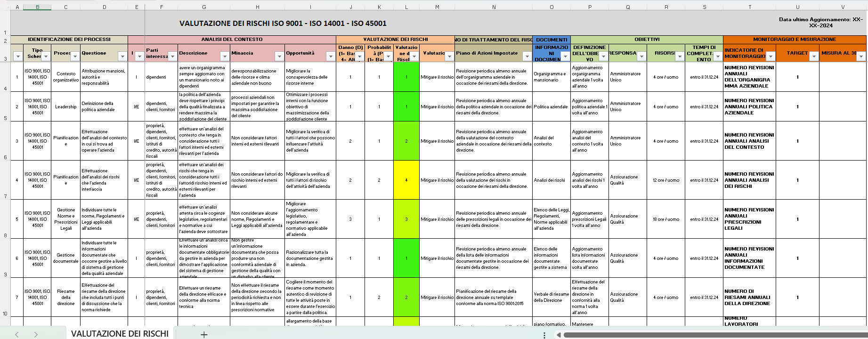Click the three-dot options handle near the scrollbar

[x=544, y=335]
